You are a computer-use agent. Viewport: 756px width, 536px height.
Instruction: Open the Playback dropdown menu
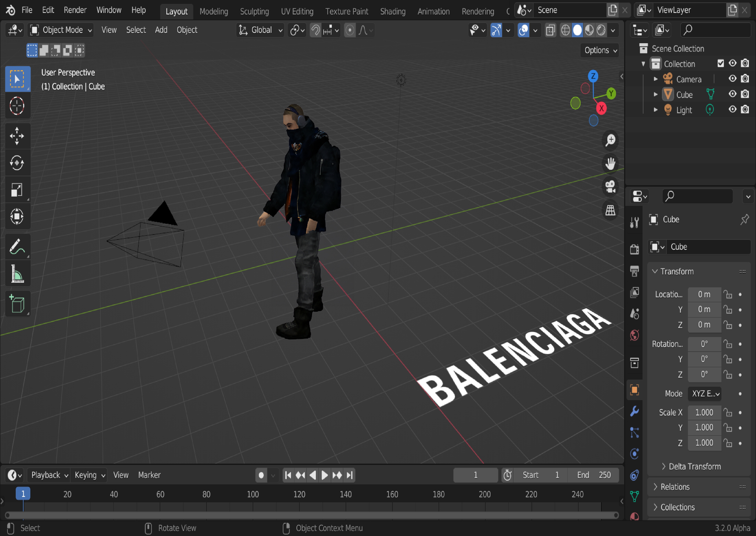click(x=49, y=475)
